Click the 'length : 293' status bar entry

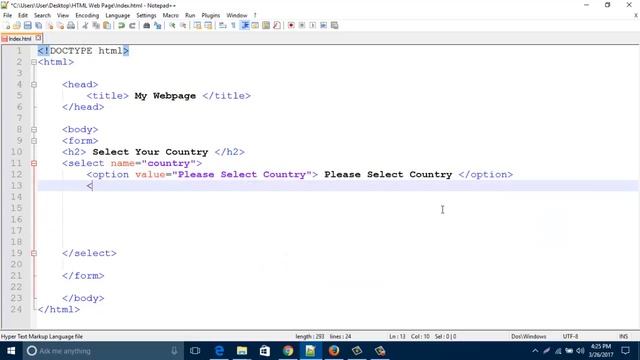tap(310, 336)
